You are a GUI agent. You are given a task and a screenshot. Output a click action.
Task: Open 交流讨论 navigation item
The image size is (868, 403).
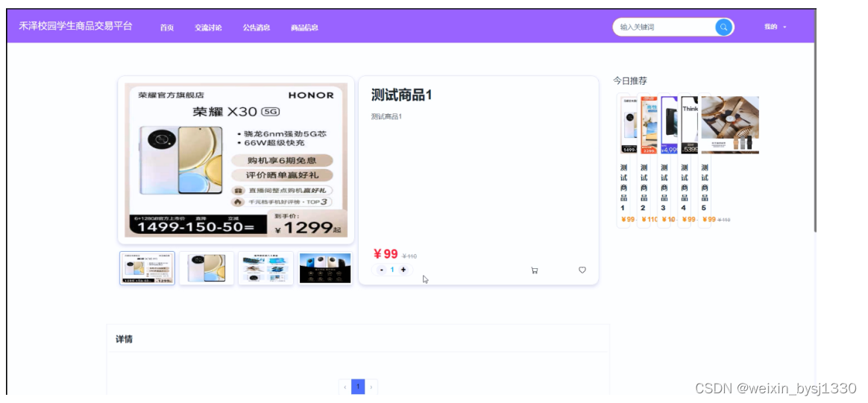coord(208,28)
